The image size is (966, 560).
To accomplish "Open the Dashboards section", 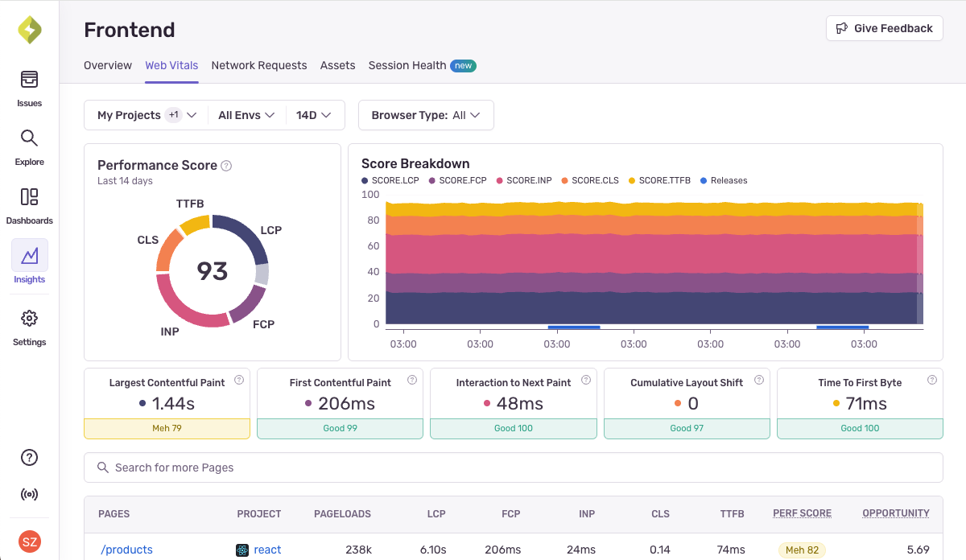I will pyautogui.click(x=29, y=207).
